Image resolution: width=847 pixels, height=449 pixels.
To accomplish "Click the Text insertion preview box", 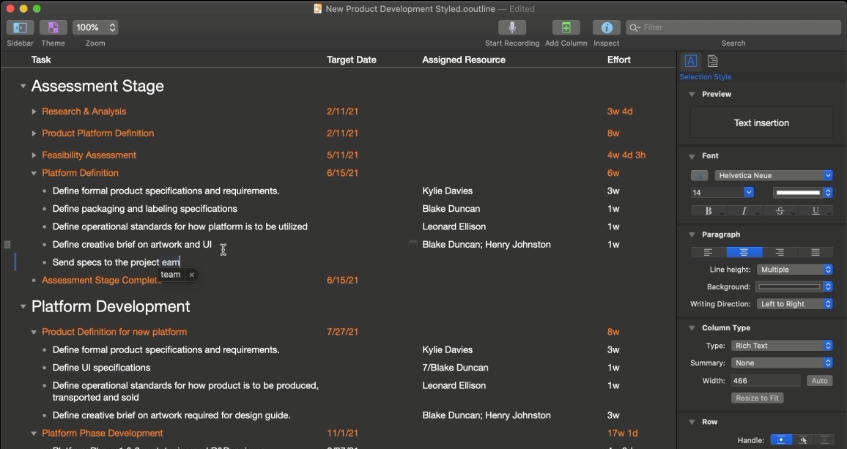I will 761,123.
